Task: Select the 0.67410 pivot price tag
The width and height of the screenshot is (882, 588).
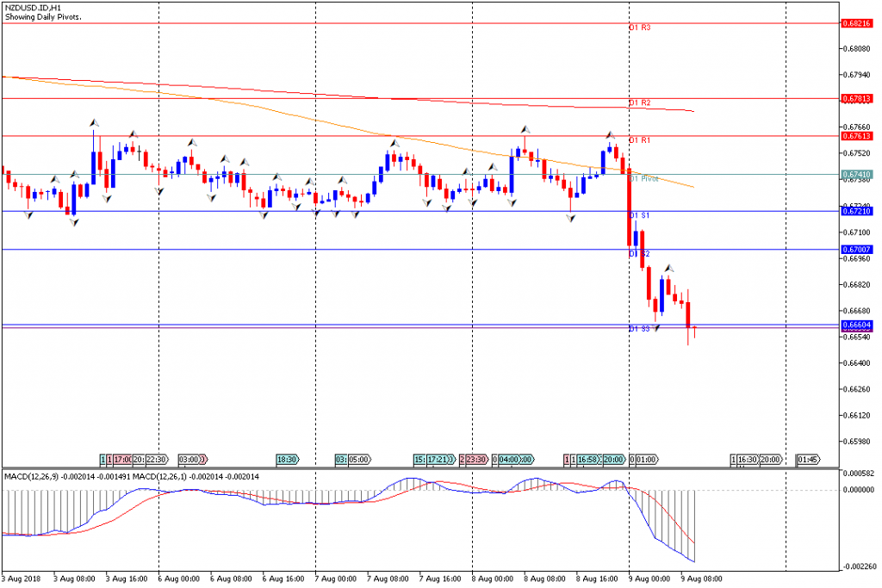Action: [855, 174]
